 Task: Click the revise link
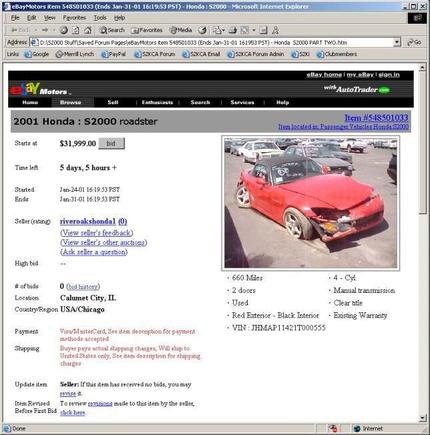coord(68,394)
